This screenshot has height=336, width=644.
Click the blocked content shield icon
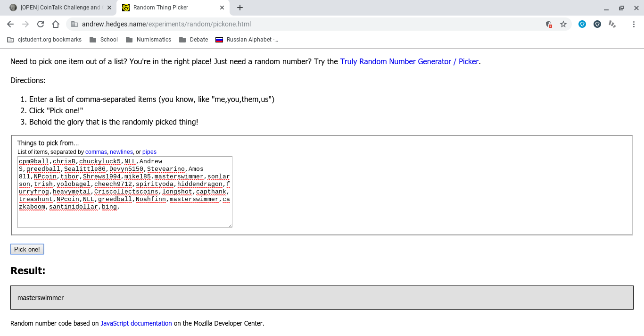coord(549,24)
